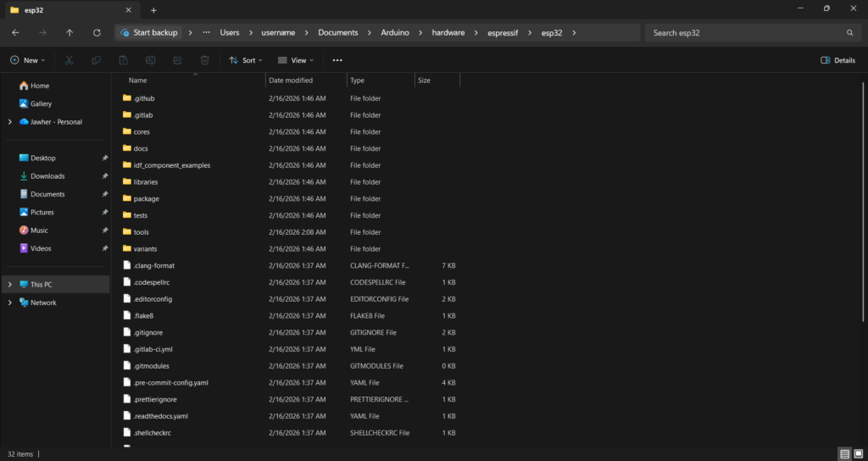This screenshot has width=868, height=461.
Task: Click the Refresh button in navigation bar
Action: pos(97,32)
